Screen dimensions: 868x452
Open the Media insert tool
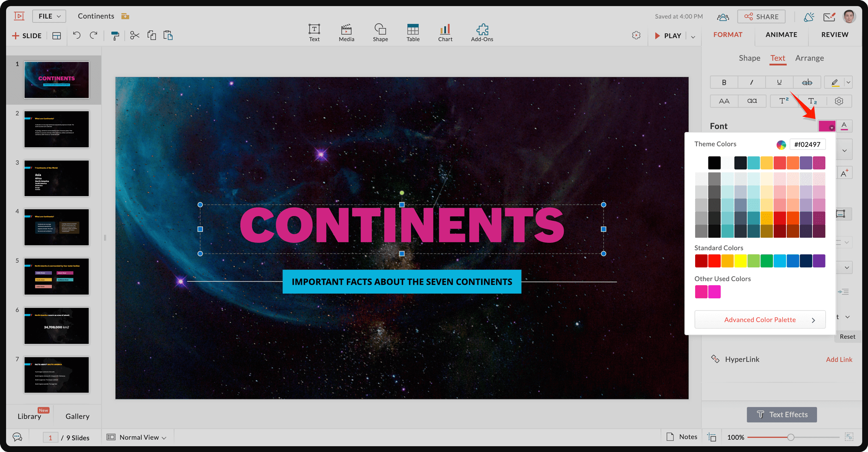pos(347,33)
